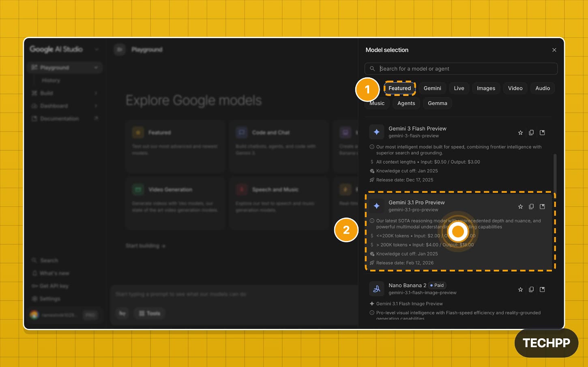Click the model list vertical scrollbar
This screenshot has width=588, height=367.
coord(555,173)
